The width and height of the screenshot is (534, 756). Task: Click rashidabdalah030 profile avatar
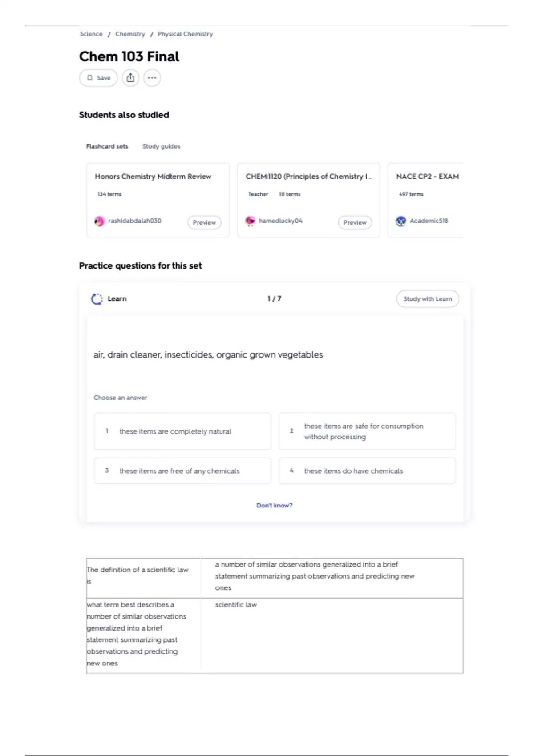[99, 221]
